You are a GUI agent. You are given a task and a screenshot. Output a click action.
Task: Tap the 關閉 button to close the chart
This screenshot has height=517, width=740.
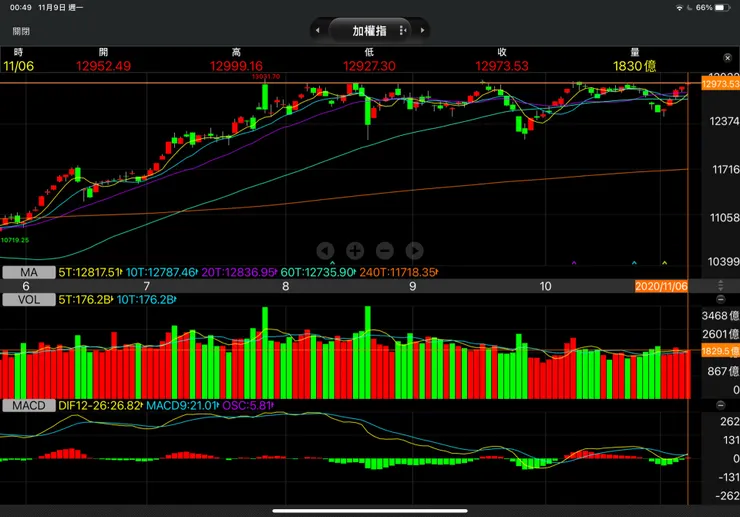pyautogui.click(x=21, y=31)
